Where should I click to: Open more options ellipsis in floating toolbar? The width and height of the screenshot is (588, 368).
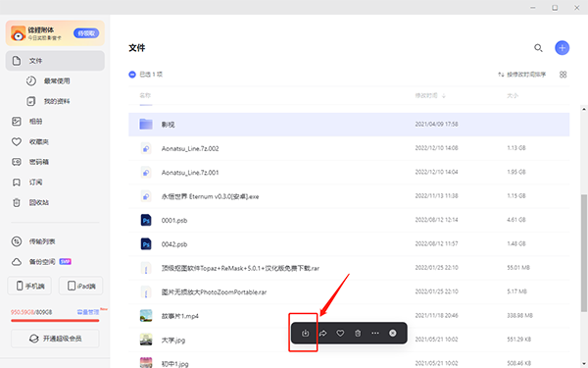pos(375,333)
